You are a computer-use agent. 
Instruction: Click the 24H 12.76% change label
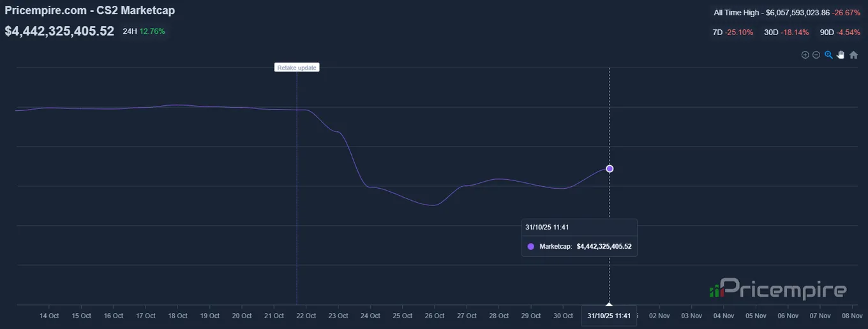tap(144, 31)
